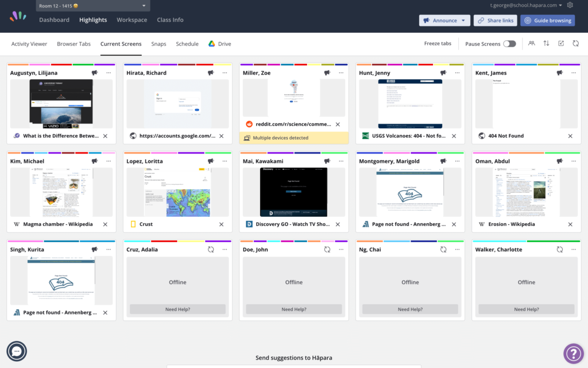Screen dimensions: 588x368
Task: Select the groups icon in the toolbar
Action: click(x=532, y=43)
